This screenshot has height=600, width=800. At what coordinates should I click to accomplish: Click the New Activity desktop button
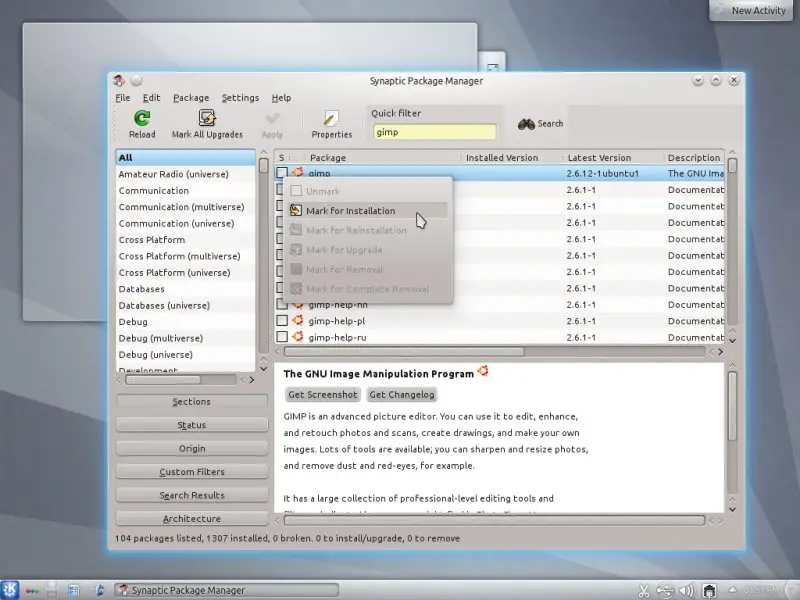[751, 10]
